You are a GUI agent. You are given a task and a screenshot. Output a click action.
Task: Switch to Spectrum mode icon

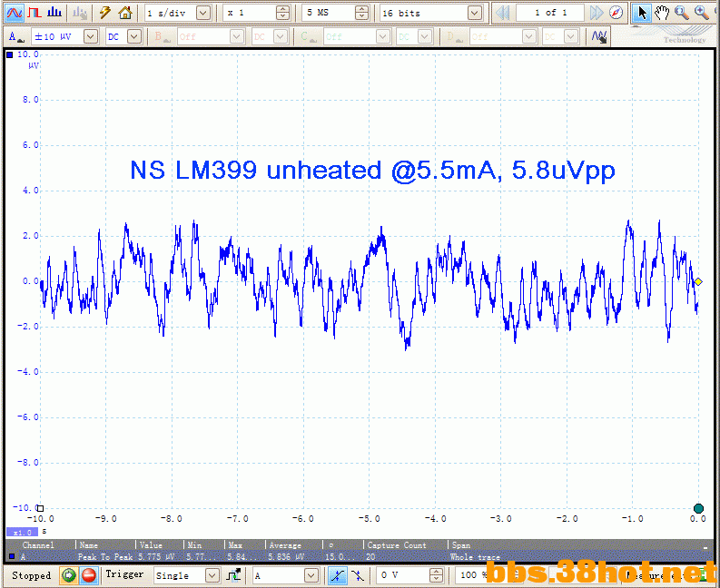[x=54, y=13]
